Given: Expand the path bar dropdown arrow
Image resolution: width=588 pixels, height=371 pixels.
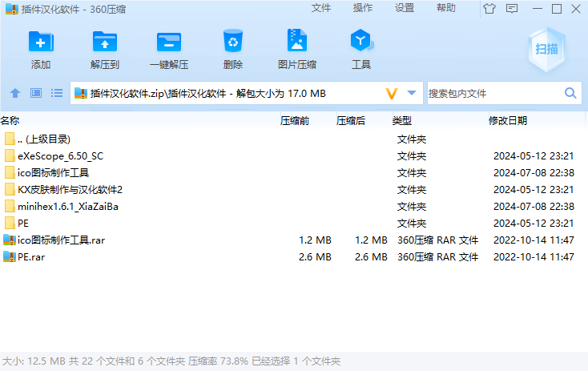Looking at the screenshot, I should tap(412, 93).
